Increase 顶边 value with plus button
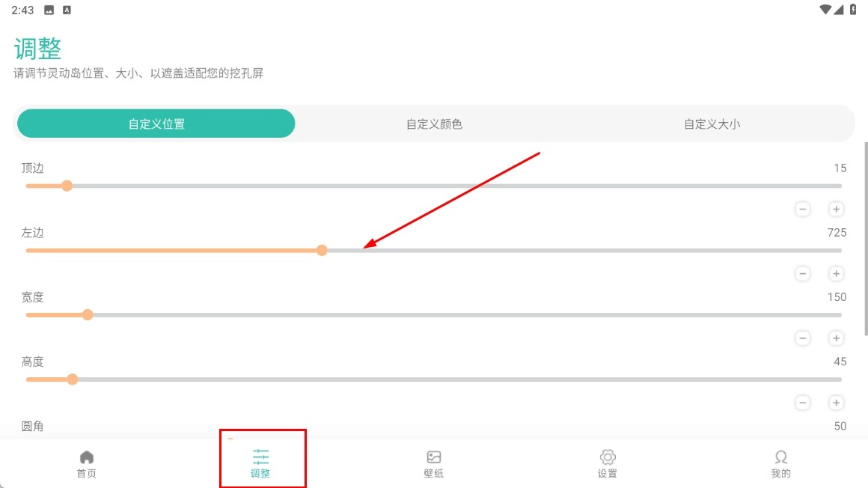The image size is (868, 488). (836, 210)
